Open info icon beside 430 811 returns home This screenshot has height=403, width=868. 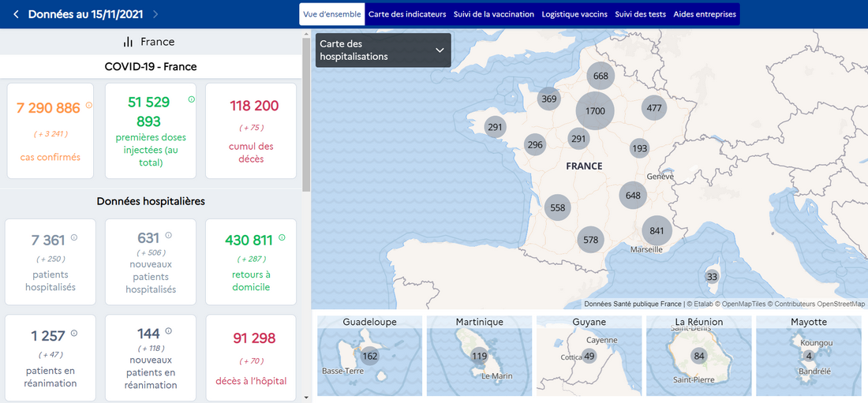coord(282,237)
